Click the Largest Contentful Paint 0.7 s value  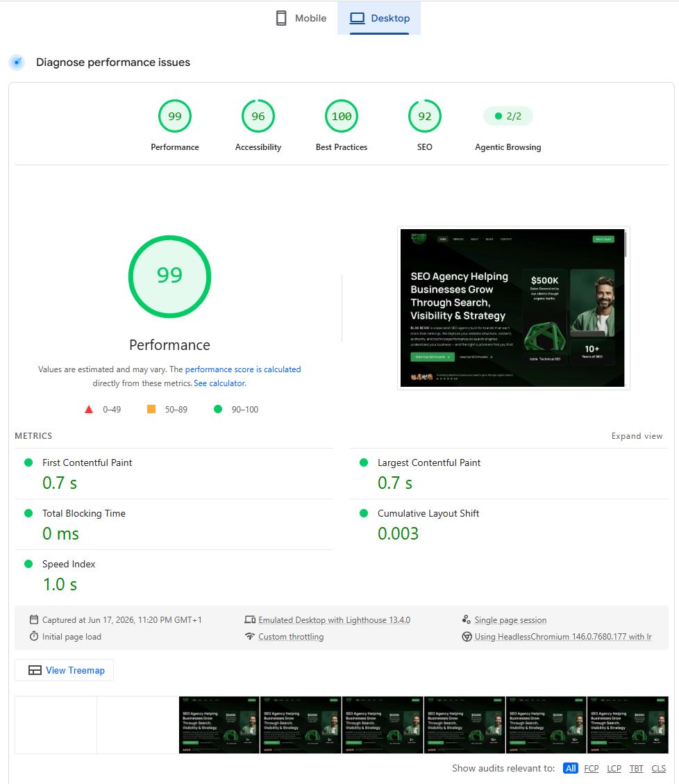tap(395, 483)
